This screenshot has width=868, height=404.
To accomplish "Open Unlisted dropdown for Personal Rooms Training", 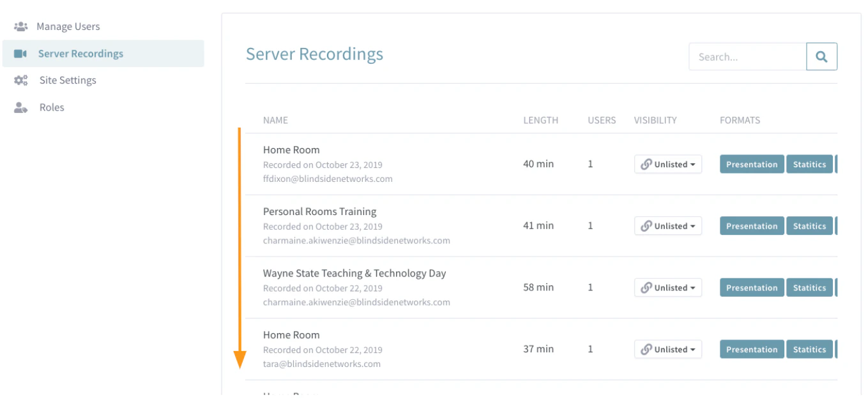I will (x=667, y=226).
